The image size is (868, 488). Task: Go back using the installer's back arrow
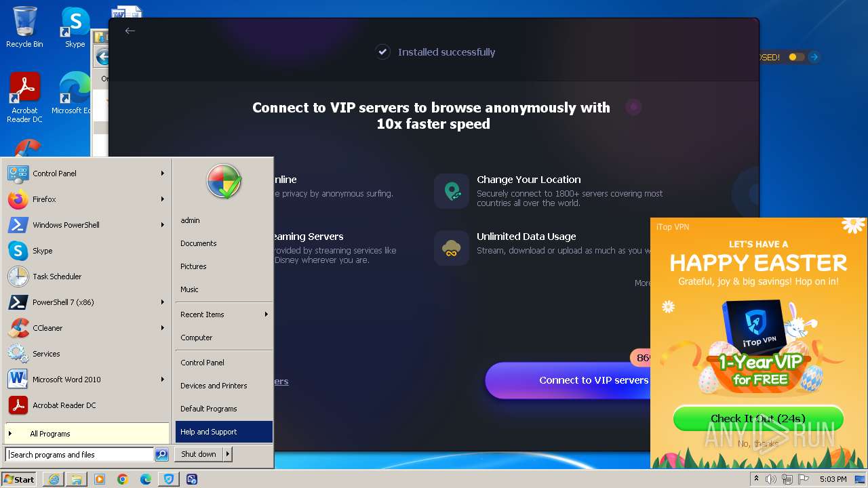coord(130,30)
